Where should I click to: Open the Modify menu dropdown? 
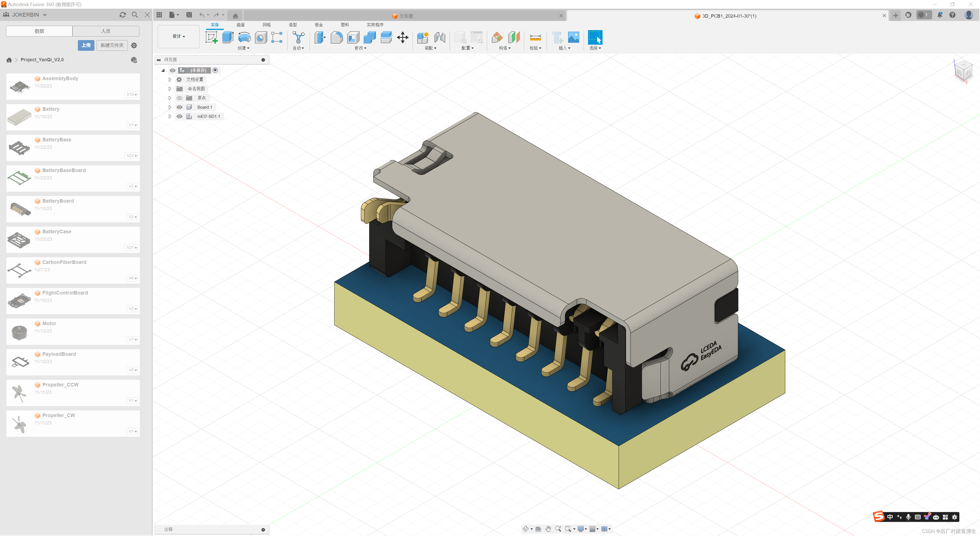pos(360,48)
